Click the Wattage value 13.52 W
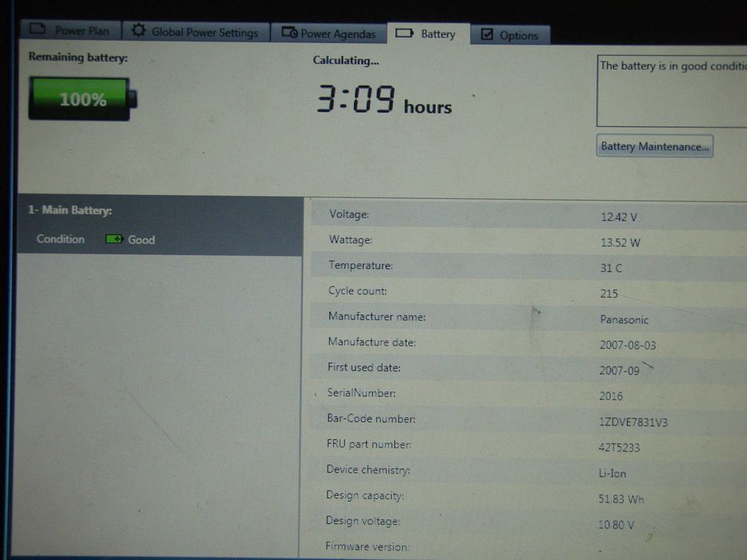Screen dimensions: 747x560 coord(620,242)
